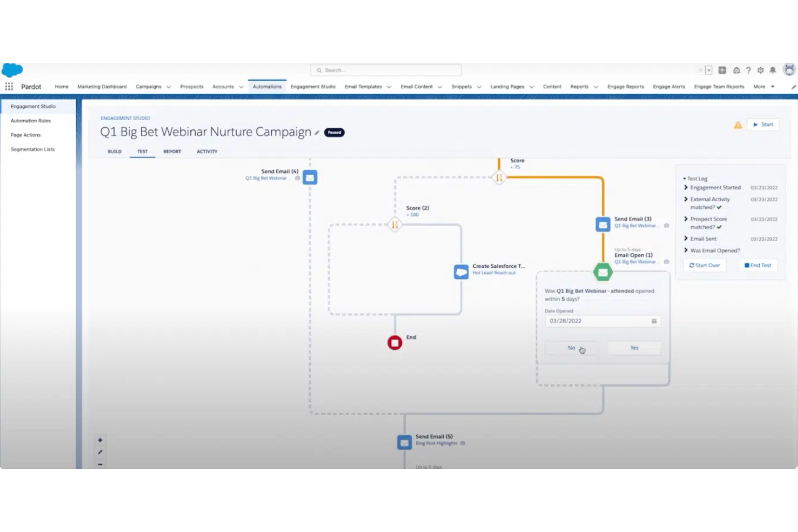Click the Score (2) rule diamond node
Image resolution: width=798 pixels, height=532 pixels.
(x=395, y=224)
